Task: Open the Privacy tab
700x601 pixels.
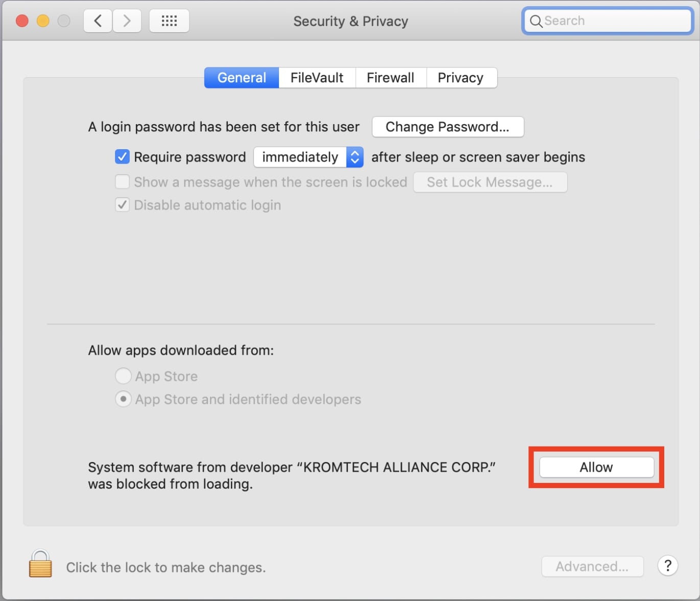Action: 460,78
